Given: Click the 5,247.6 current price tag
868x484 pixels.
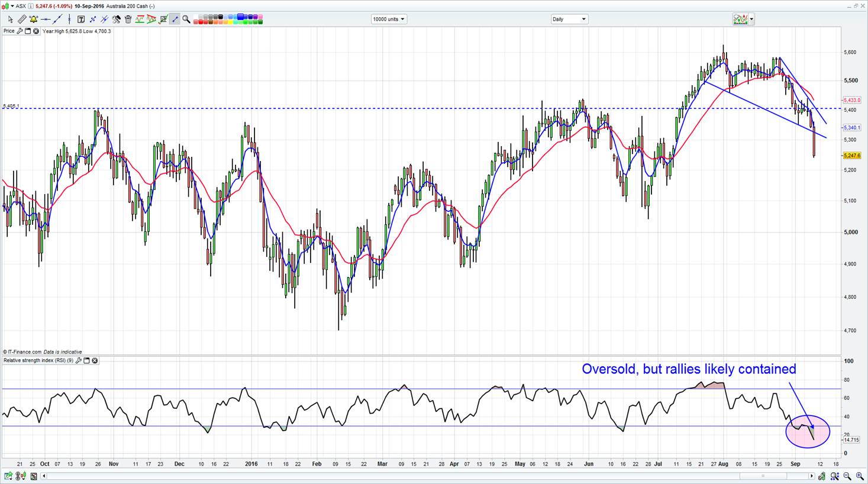Looking at the screenshot, I should [852, 156].
